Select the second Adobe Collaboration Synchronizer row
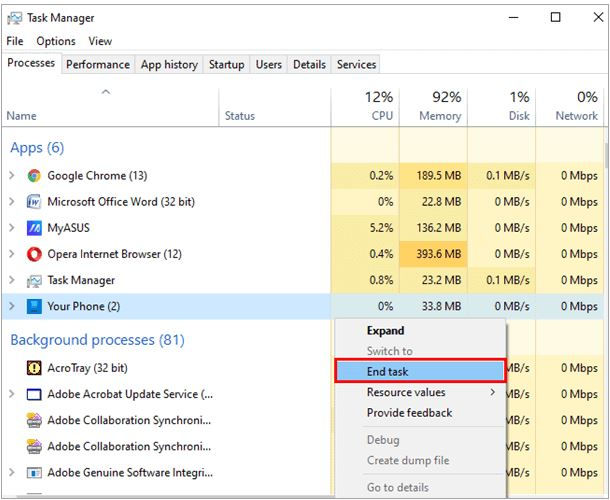The image size is (610, 500). coord(167,446)
